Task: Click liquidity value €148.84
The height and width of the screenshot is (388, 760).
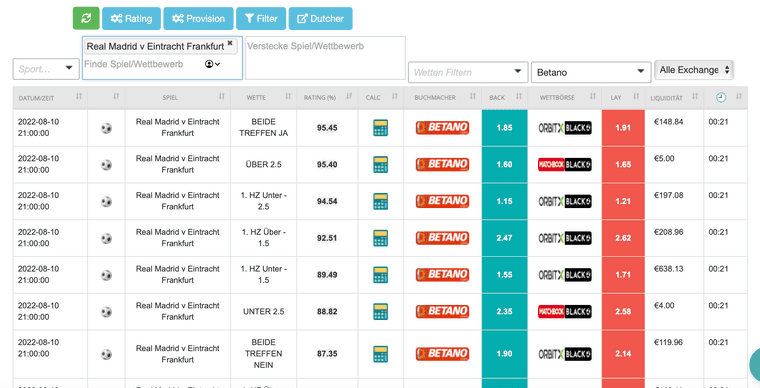Action: [668, 122]
